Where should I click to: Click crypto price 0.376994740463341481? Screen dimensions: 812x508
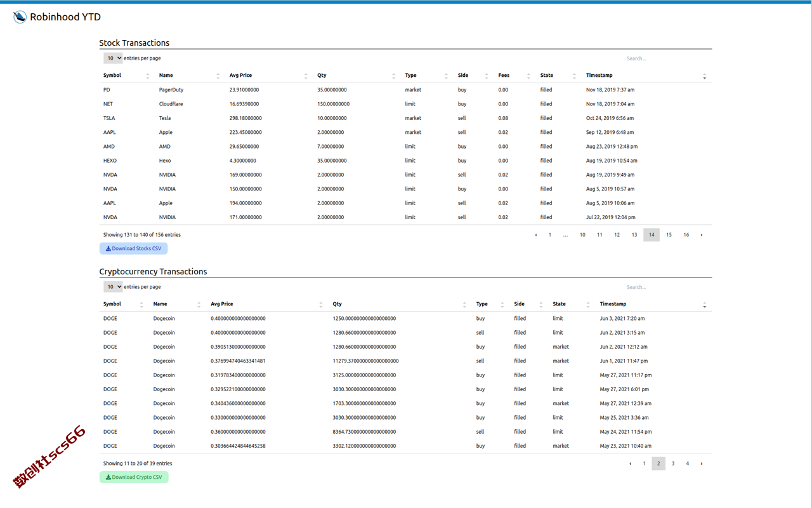pos(238,361)
